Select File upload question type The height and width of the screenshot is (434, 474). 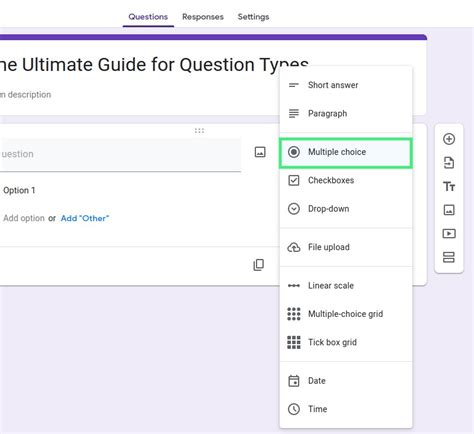(x=346, y=247)
